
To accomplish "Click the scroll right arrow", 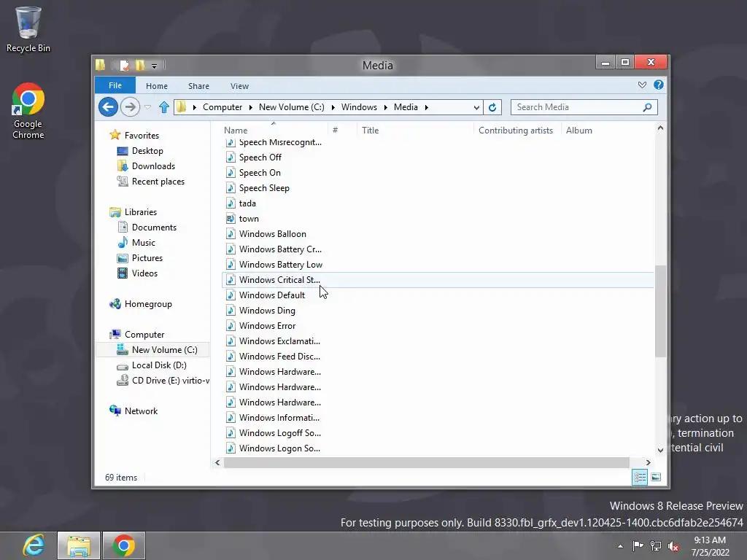I will pos(648,462).
